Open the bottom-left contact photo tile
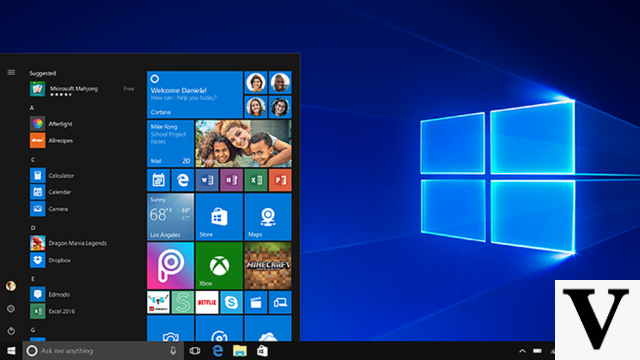Screen dimensions: 640x360 pos(256,107)
